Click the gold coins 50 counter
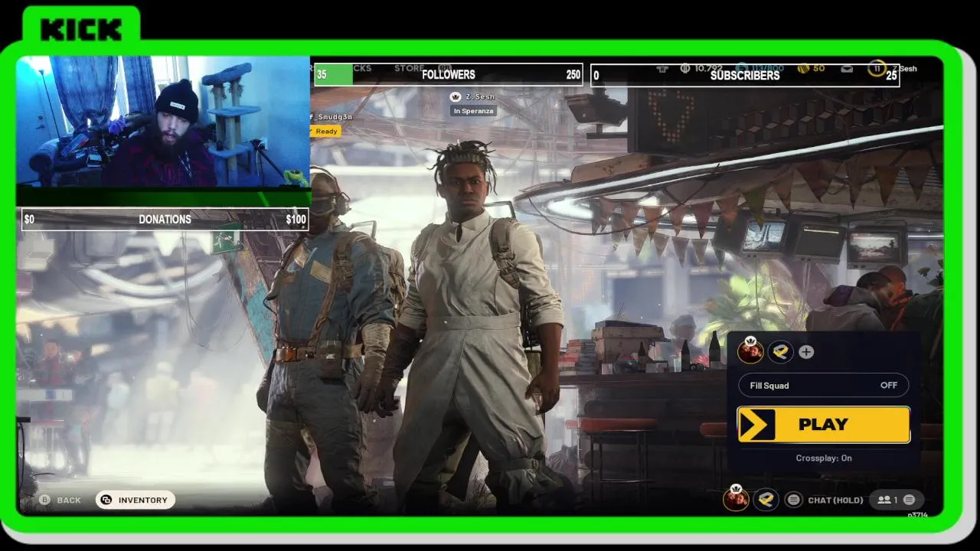Viewport: 980px width, 551px height. coord(812,68)
